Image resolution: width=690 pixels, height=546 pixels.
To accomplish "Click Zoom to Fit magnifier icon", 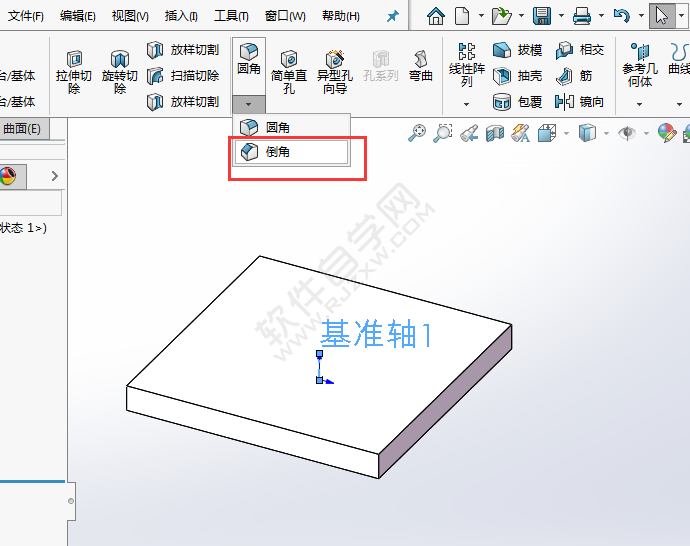I will (417, 132).
